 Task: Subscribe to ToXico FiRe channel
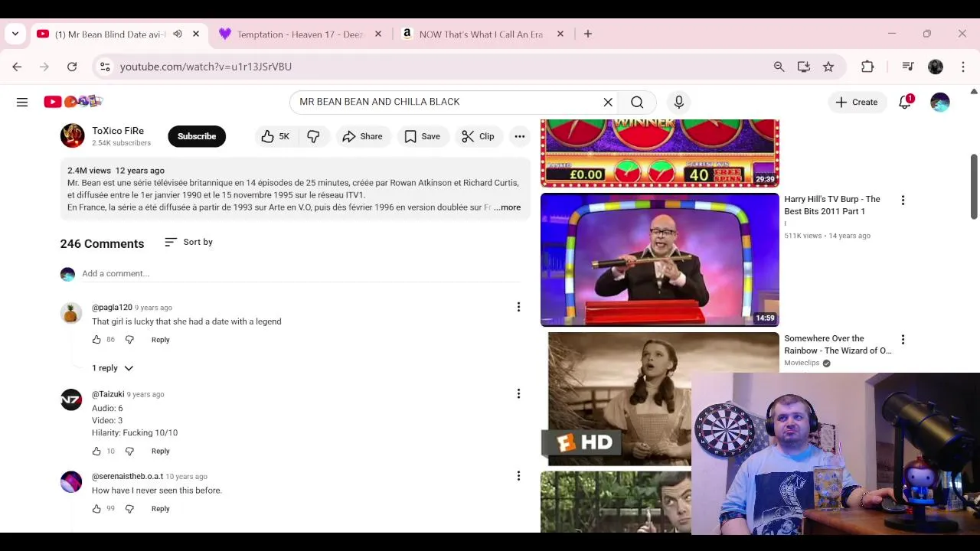(197, 136)
